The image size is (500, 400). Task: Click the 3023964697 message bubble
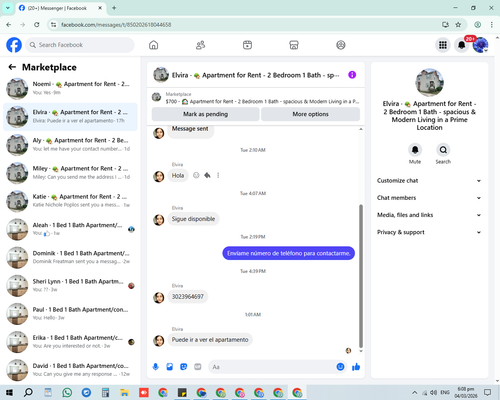pyautogui.click(x=188, y=297)
